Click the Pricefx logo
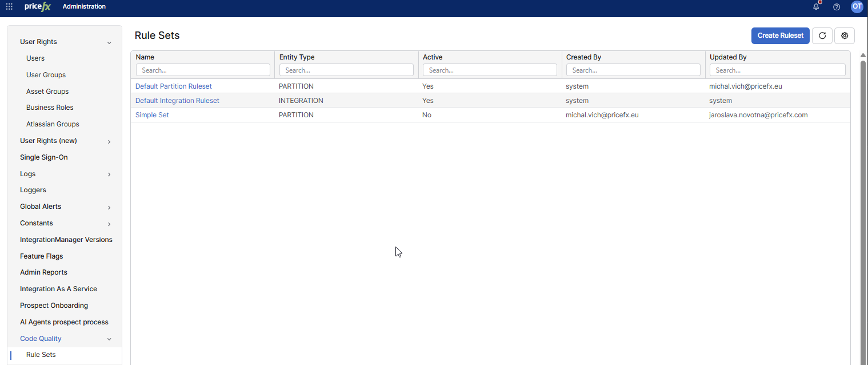This screenshot has width=868, height=365. (x=38, y=6)
